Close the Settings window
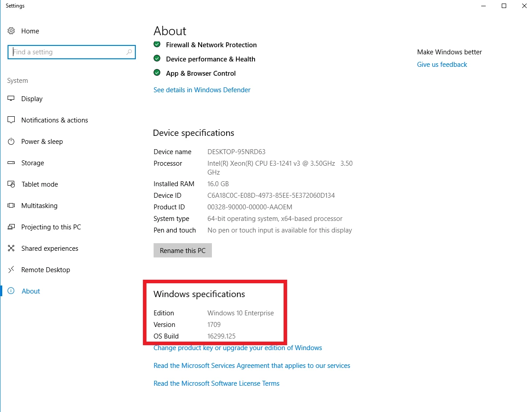Screen dimensions: 532x412 (x=524, y=6)
